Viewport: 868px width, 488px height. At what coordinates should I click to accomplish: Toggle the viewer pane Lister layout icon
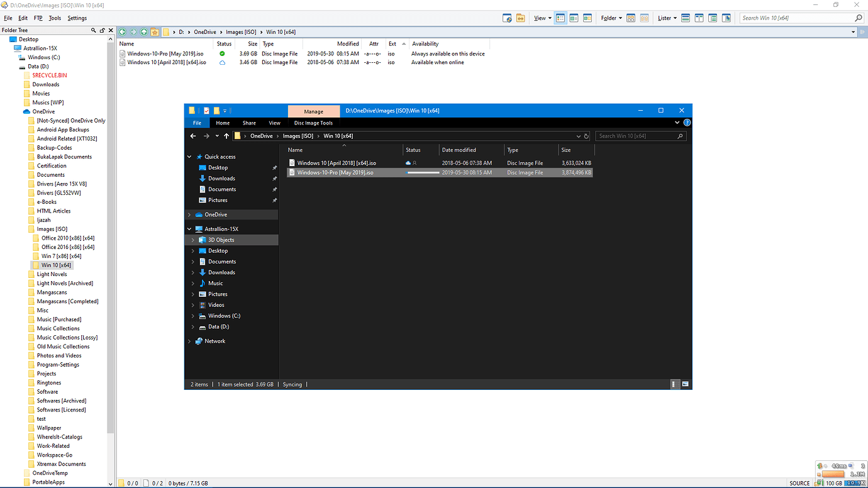click(727, 18)
